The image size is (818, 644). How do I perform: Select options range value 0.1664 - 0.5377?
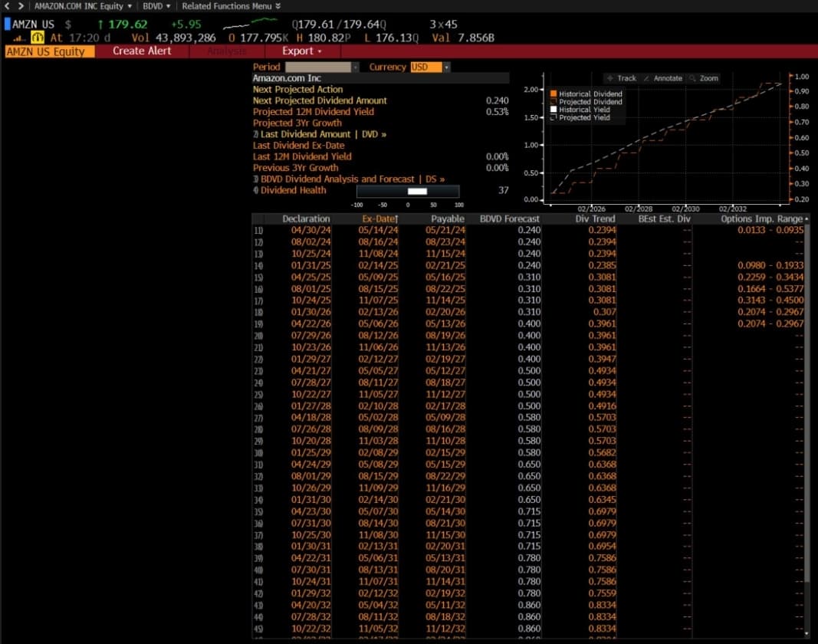pyautogui.click(x=770, y=289)
